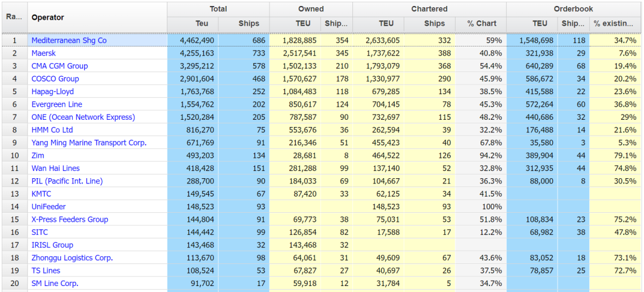Click the Evergreen Line link

[x=57, y=104]
